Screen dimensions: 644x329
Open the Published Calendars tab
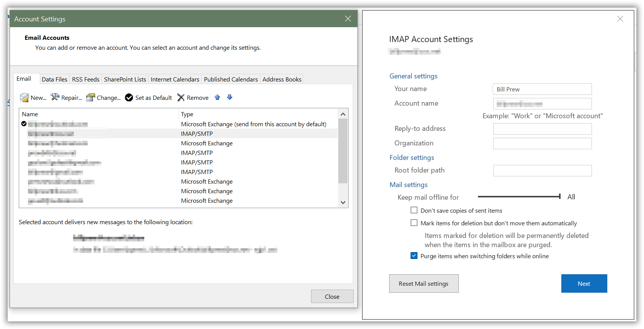coord(231,79)
